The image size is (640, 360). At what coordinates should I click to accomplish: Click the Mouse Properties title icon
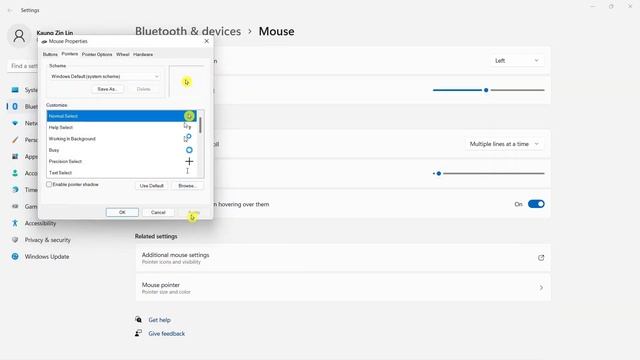coord(44,42)
